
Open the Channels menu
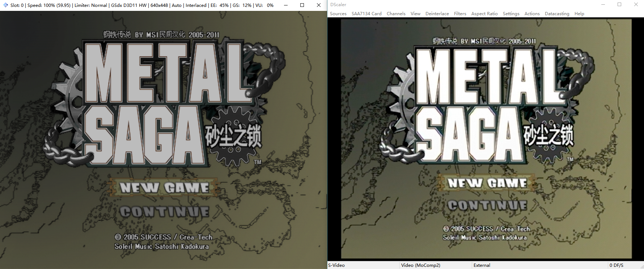pos(396,14)
